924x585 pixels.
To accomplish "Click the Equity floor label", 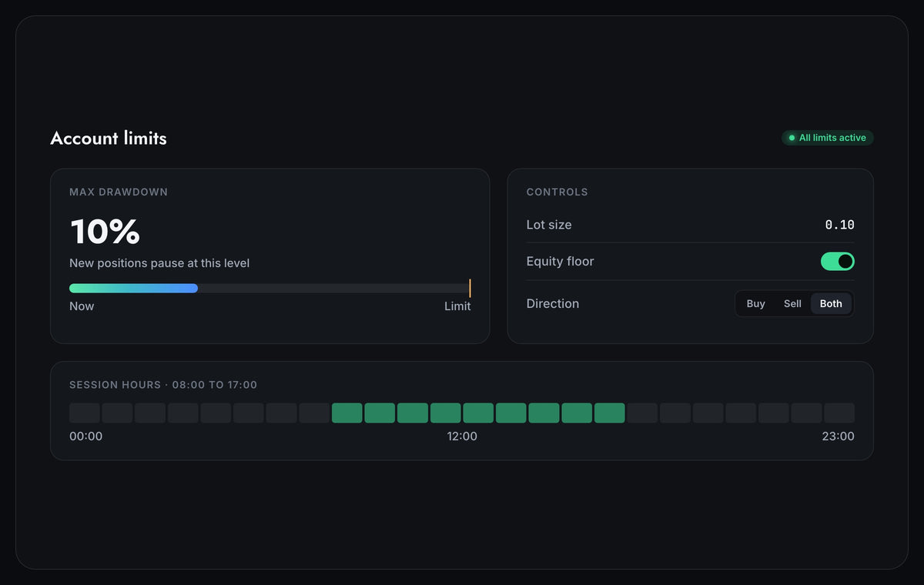I will tap(561, 262).
